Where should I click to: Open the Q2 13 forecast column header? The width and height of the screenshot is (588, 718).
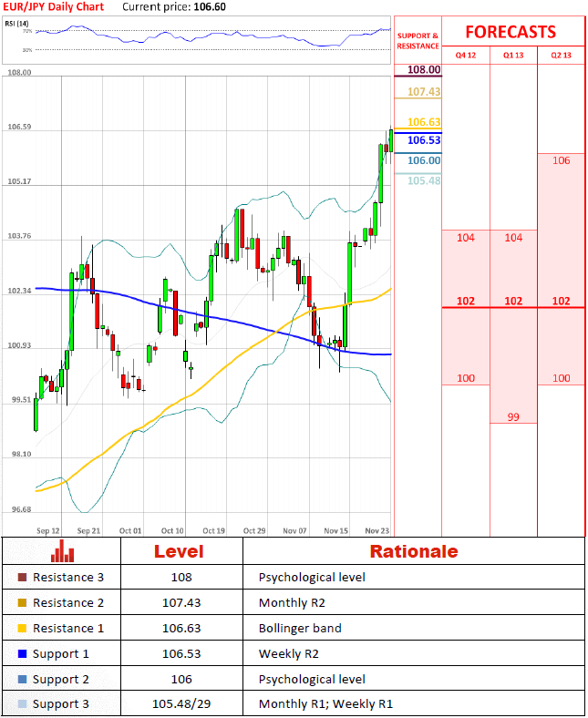561,55
